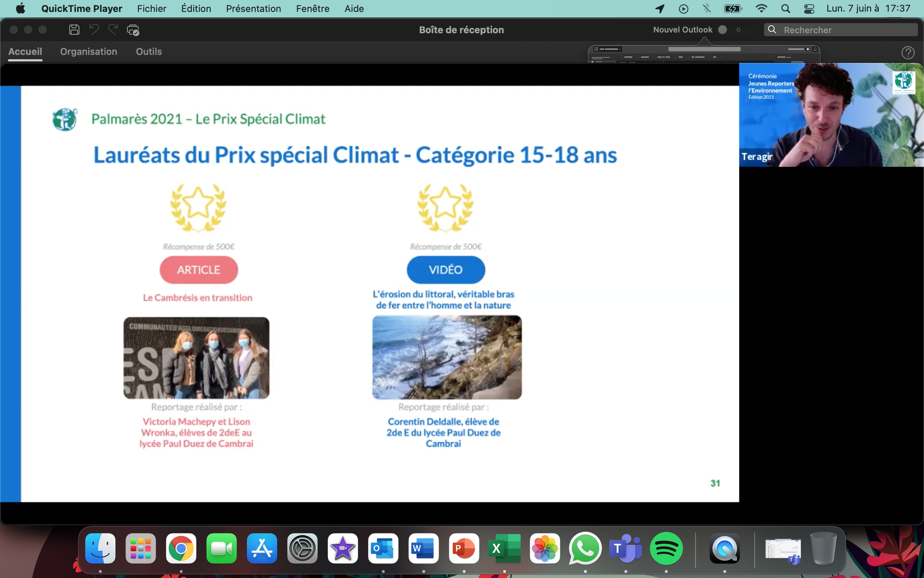The height and width of the screenshot is (578, 924).
Task: Open Microsoft Teams from the Dock
Action: (626, 548)
